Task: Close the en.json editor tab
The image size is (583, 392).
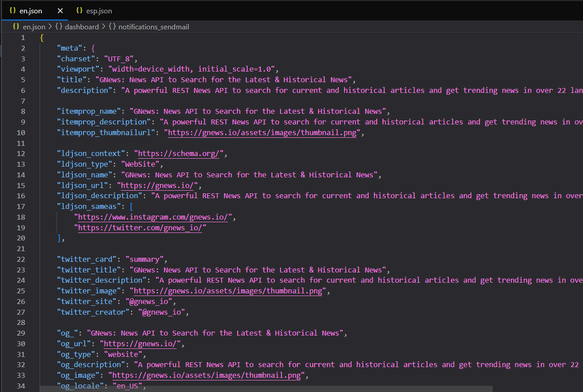Action: tap(60, 10)
